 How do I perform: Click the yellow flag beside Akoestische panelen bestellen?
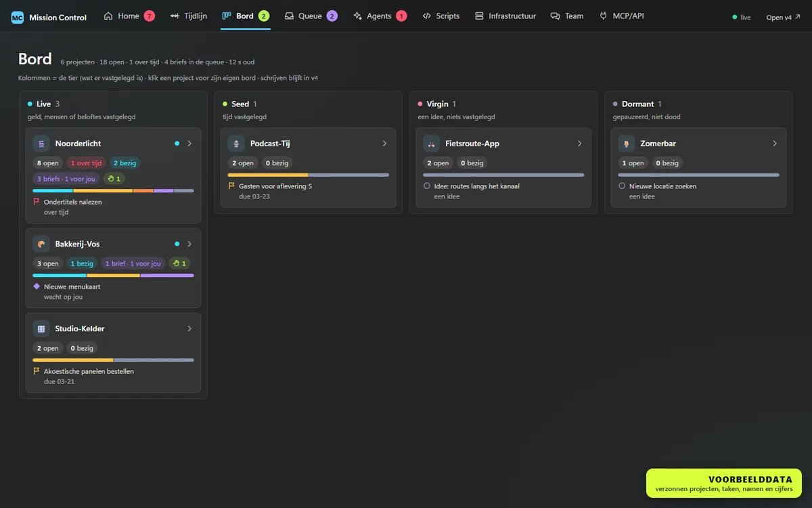37,371
